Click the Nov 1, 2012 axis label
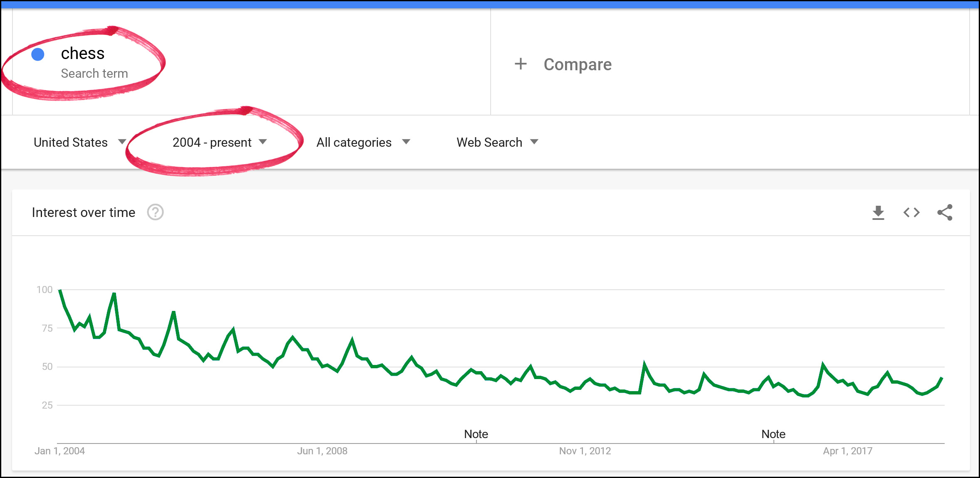The width and height of the screenshot is (980, 478). tap(585, 451)
